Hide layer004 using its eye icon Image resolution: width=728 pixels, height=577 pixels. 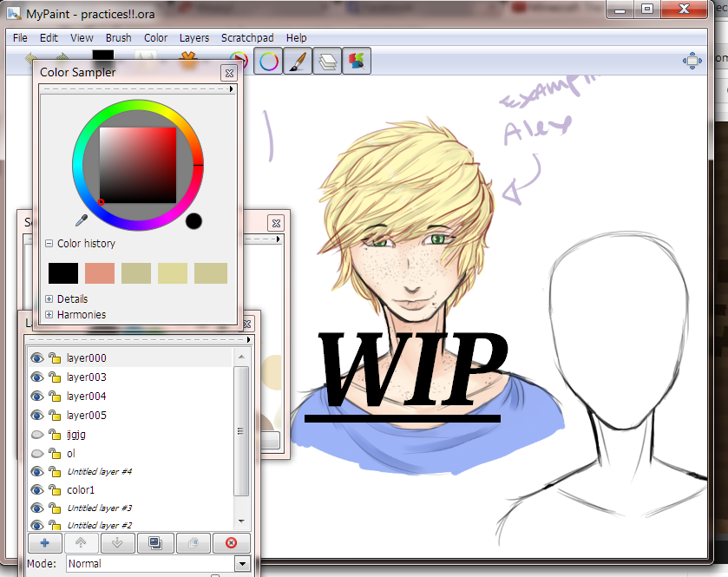pyautogui.click(x=37, y=396)
